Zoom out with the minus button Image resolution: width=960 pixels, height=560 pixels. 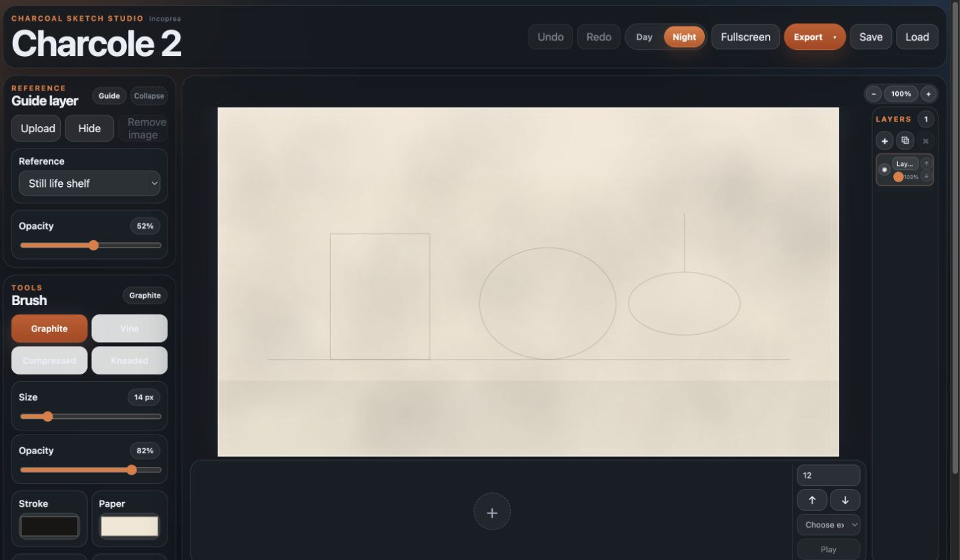[x=874, y=94]
